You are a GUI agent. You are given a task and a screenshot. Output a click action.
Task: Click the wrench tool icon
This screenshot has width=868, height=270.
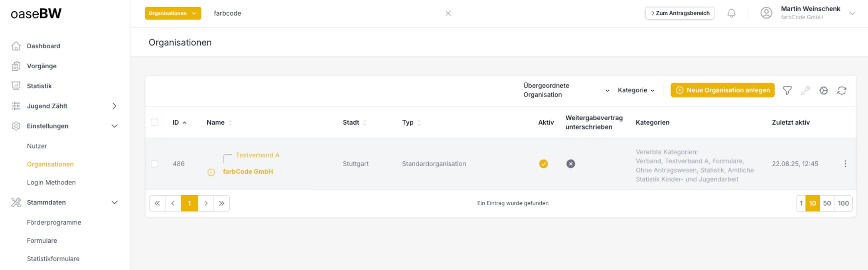click(x=805, y=91)
